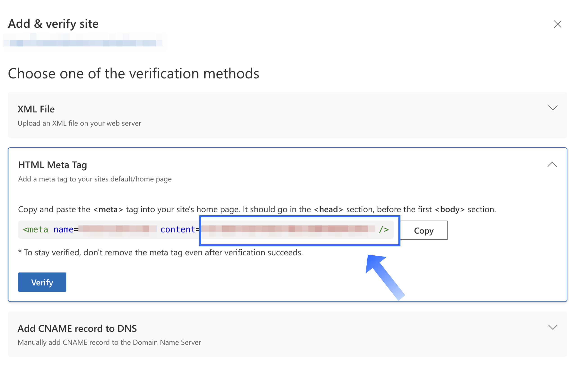Viewport: 574px width, 392px height.
Task: Click the meta tag content value
Action: pyautogui.click(x=288, y=229)
